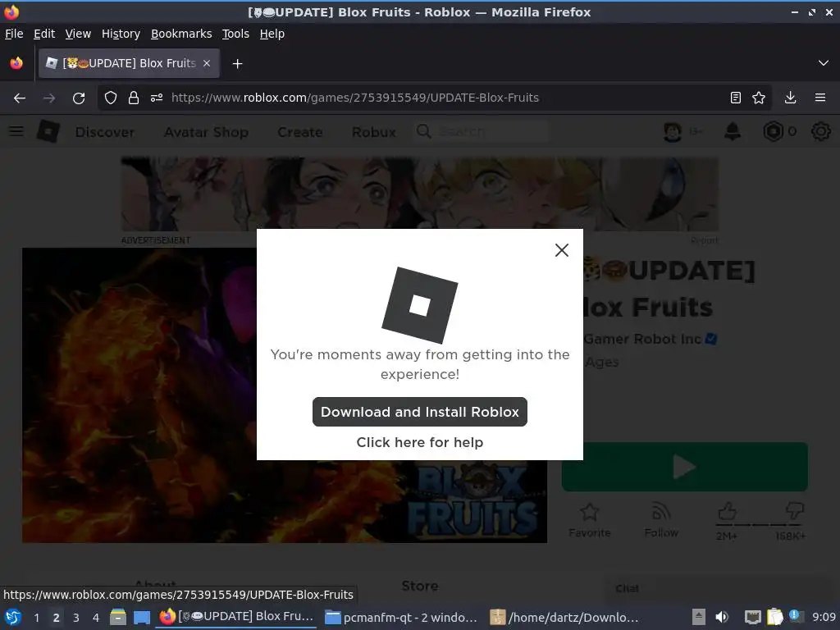This screenshot has height=630, width=840.
Task: Open the Bookmarks menu
Action: coord(181,34)
